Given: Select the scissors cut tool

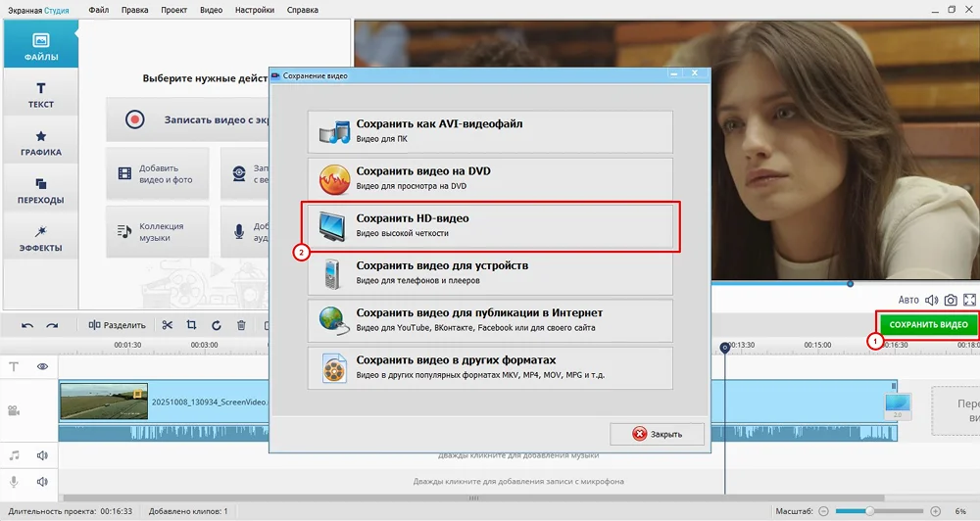Looking at the screenshot, I should 168,325.
